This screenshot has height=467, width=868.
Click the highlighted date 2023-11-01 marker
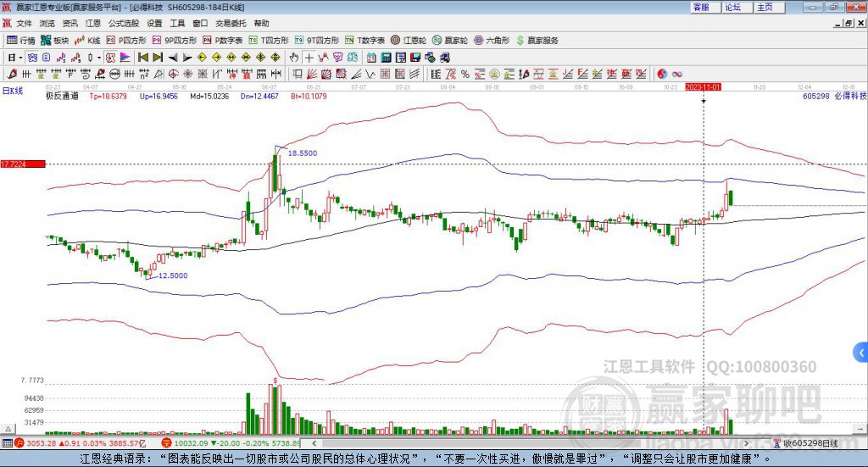pyautogui.click(x=703, y=86)
